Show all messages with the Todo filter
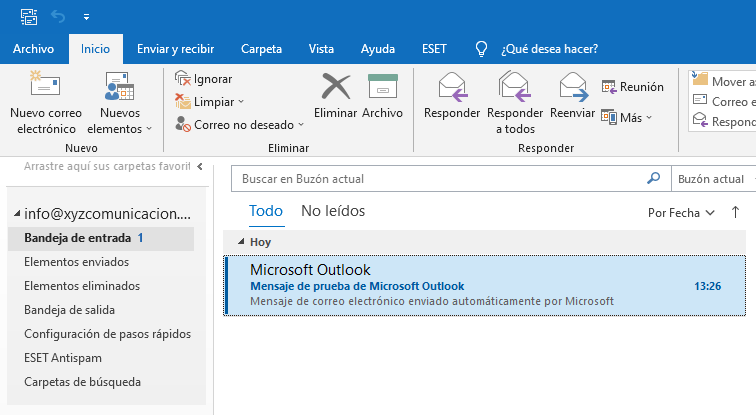The width and height of the screenshot is (756, 415). [x=266, y=211]
